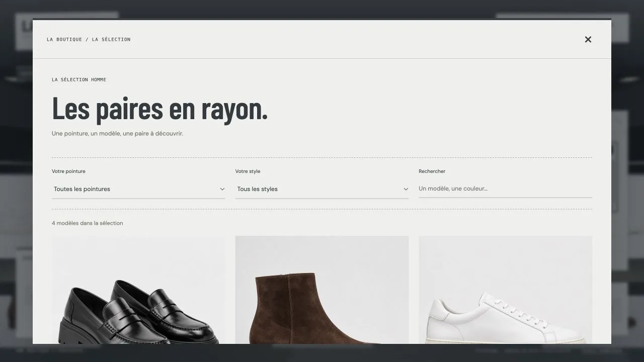
Task: Click the 'Votre style' label
Action: [x=248, y=171]
